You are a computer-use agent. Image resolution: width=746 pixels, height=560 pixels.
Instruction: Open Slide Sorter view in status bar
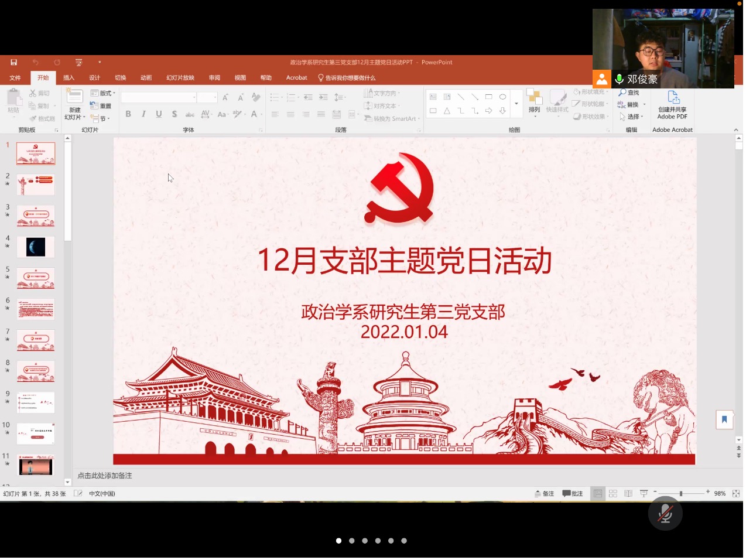(613, 494)
